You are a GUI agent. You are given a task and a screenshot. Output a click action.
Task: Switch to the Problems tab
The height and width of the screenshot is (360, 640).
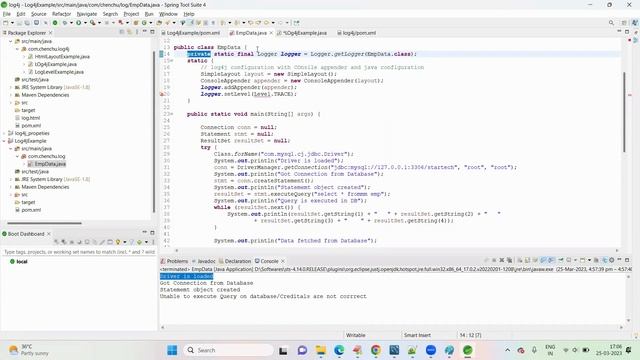(x=174, y=261)
